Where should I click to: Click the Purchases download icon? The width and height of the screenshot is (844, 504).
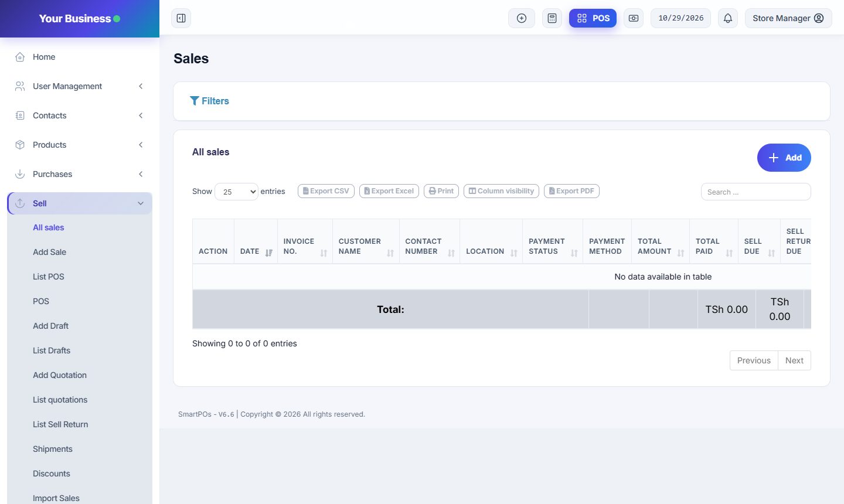20,174
